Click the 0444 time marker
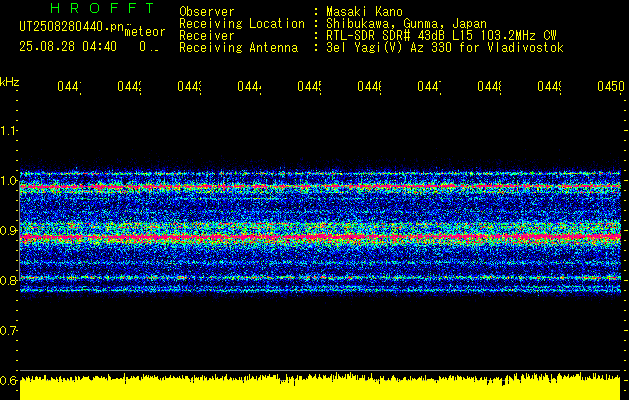 (x=250, y=87)
